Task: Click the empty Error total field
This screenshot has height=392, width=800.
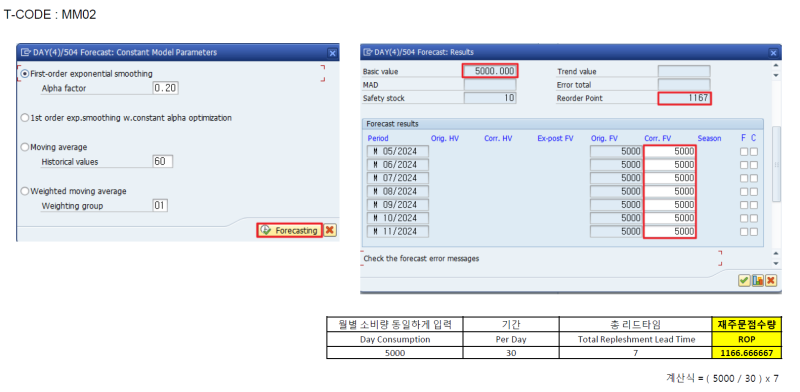Action: (x=684, y=85)
